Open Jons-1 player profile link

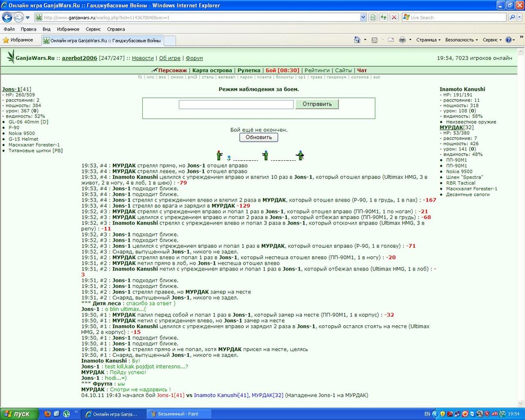11,89
